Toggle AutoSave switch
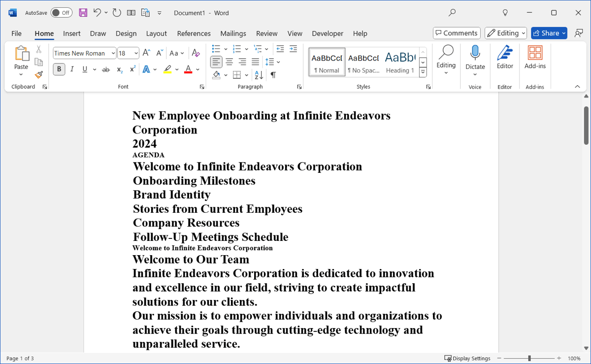The height and width of the screenshot is (364, 591). 61,13
